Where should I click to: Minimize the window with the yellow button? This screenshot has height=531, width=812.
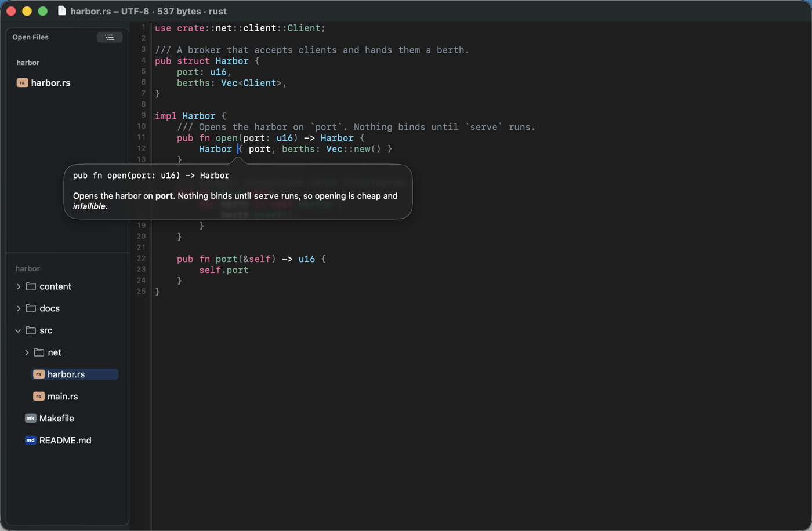pos(27,11)
